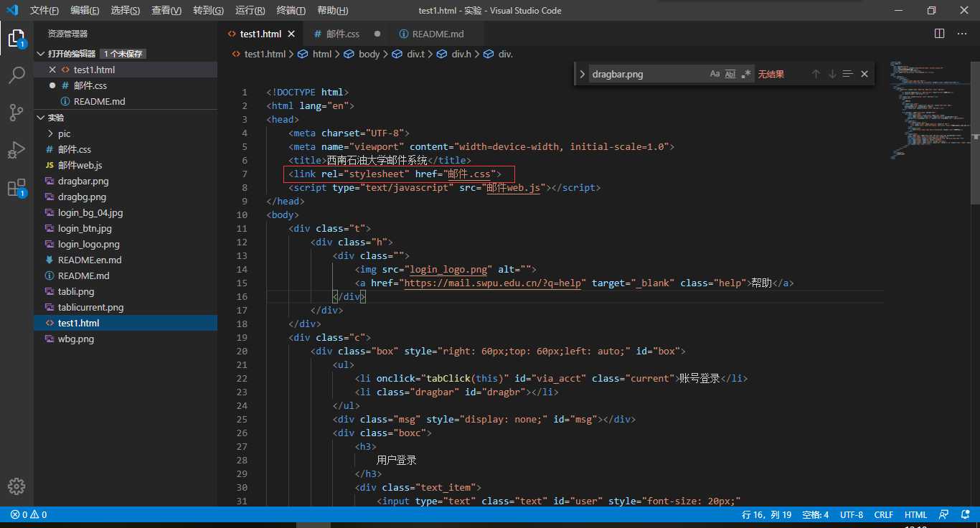Open the editor More Actions menu
Viewport: 980px width, 528px height.
pos(962,34)
